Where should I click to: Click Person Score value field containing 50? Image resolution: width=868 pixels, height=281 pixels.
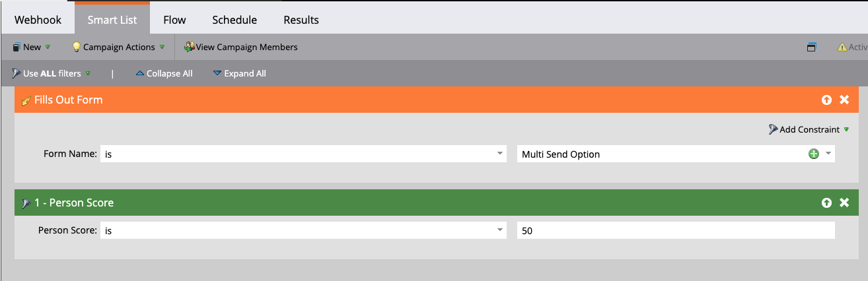click(675, 230)
